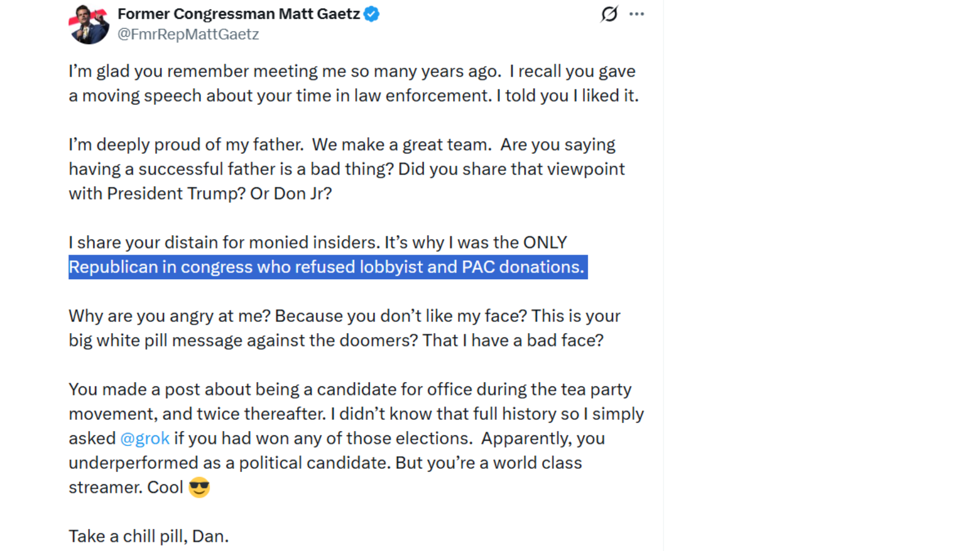Click the blue verified checkmark badge
Viewport: 980px width, 551px height.
(x=371, y=13)
